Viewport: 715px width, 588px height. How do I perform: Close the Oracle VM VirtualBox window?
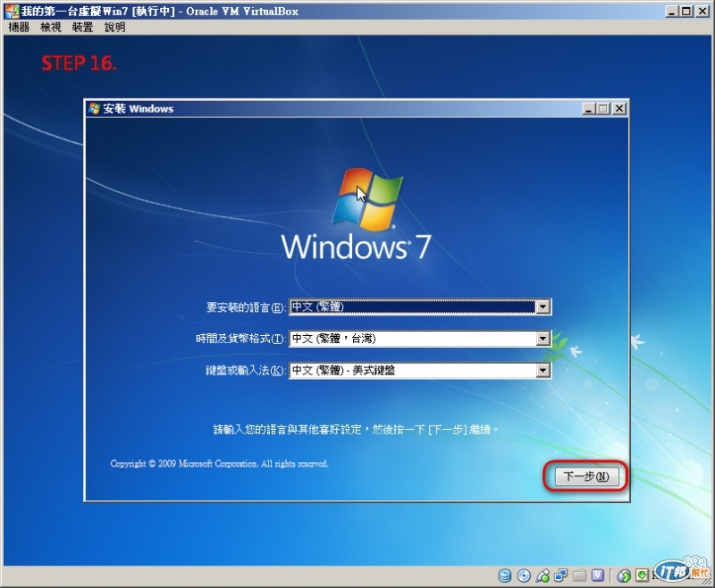pos(702,11)
